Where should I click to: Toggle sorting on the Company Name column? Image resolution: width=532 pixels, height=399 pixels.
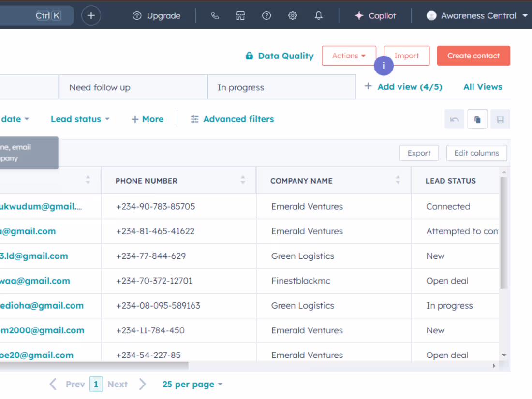(399, 180)
